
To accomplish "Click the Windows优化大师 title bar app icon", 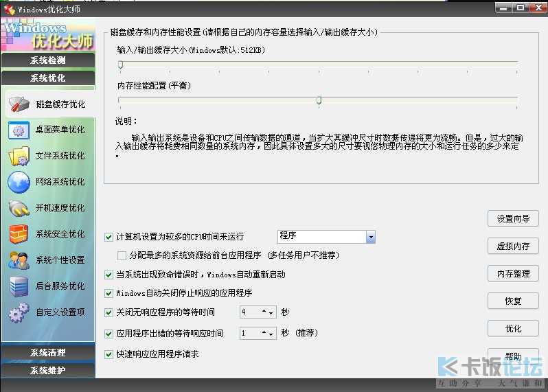I will click(10, 10).
